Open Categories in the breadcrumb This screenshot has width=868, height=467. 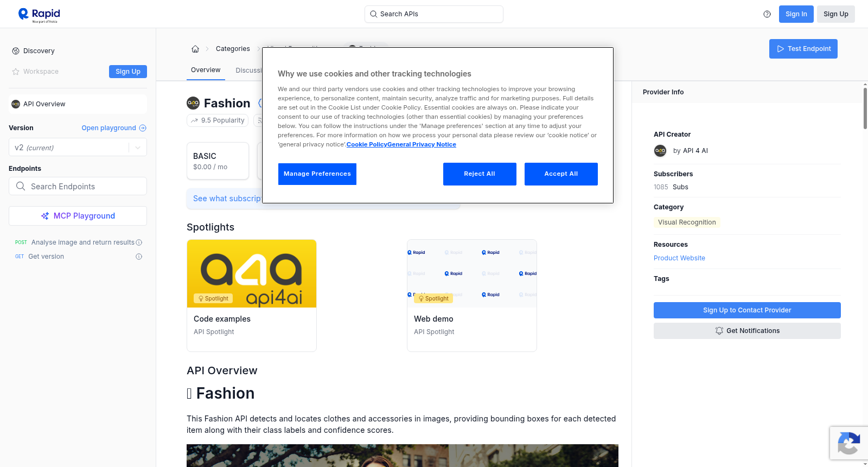point(233,49)
